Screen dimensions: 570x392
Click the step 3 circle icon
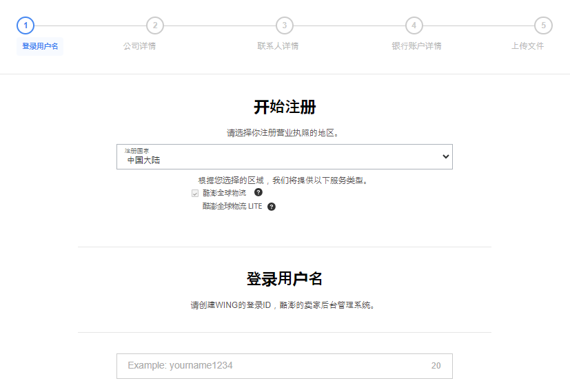tap(284, 25)
